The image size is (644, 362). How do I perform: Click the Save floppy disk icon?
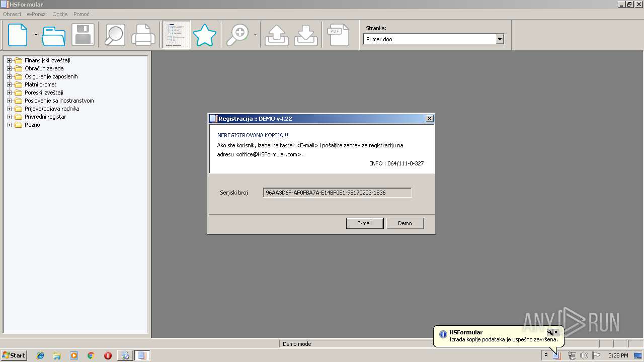tap(83, 35)
